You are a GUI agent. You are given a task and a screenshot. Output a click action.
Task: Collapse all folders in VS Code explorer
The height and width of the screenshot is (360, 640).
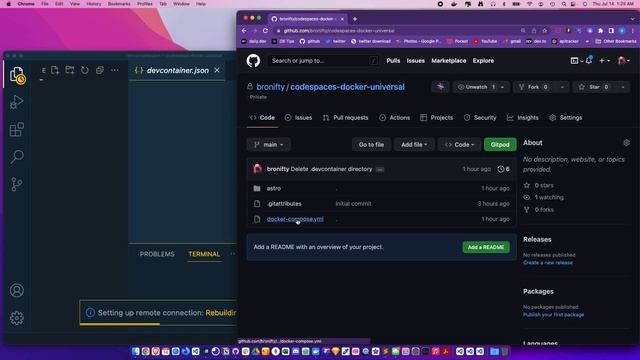100,70
